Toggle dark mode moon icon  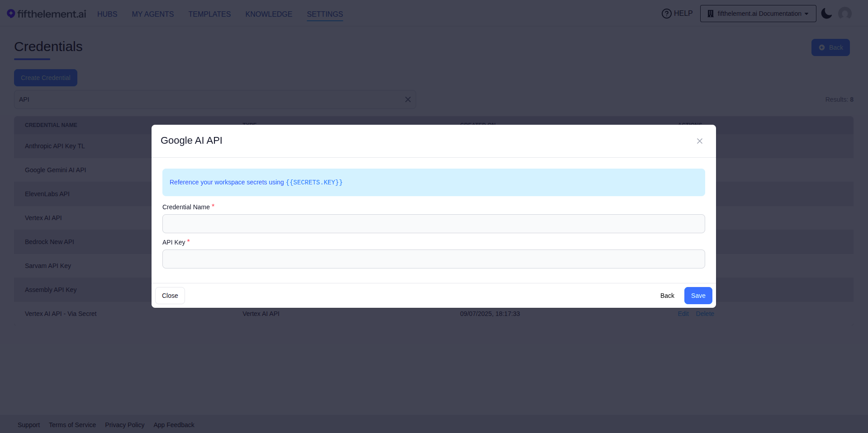(x=826, y=14)
